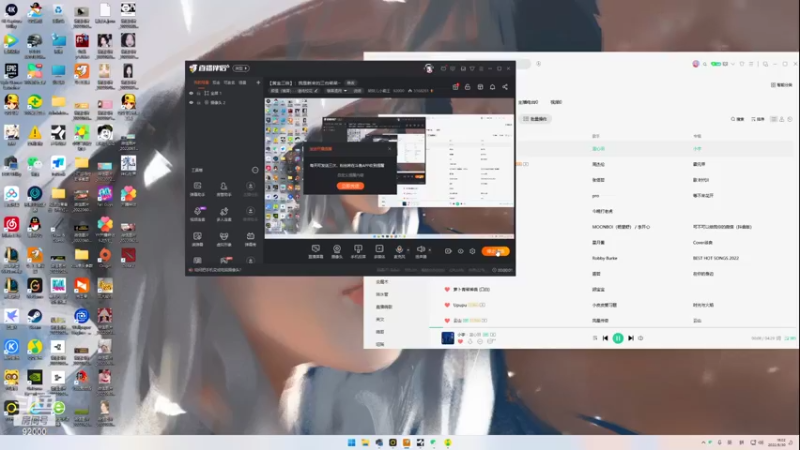This screenshot has height=450, width=800.
Task: Select song by Robby Burke
Action: point(605,258)
